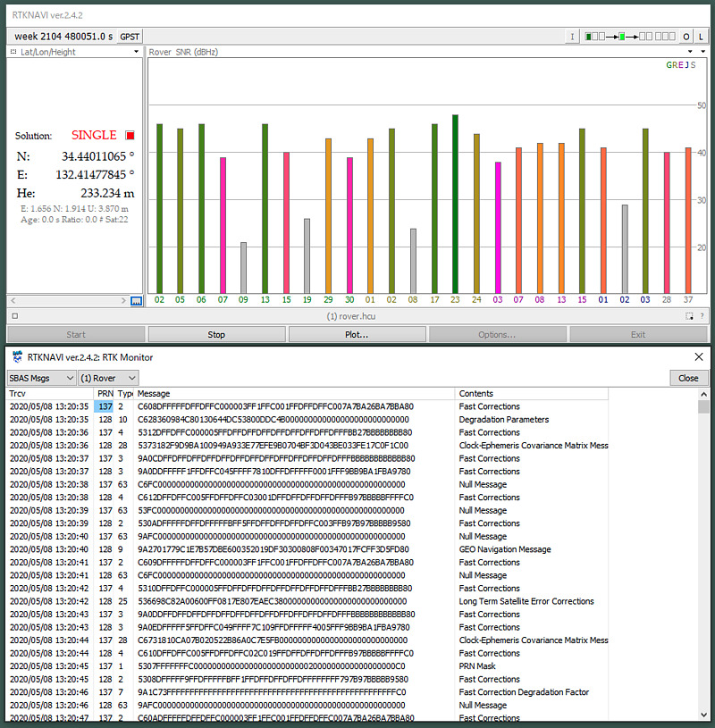Click the Trcv column header
Viewport: 715px width, 728px height.
(x=51, y=394)
